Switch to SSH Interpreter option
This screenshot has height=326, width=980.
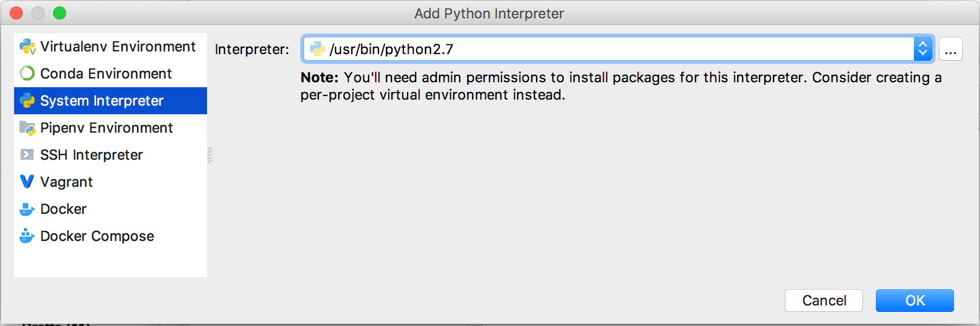tap(111, 155)
